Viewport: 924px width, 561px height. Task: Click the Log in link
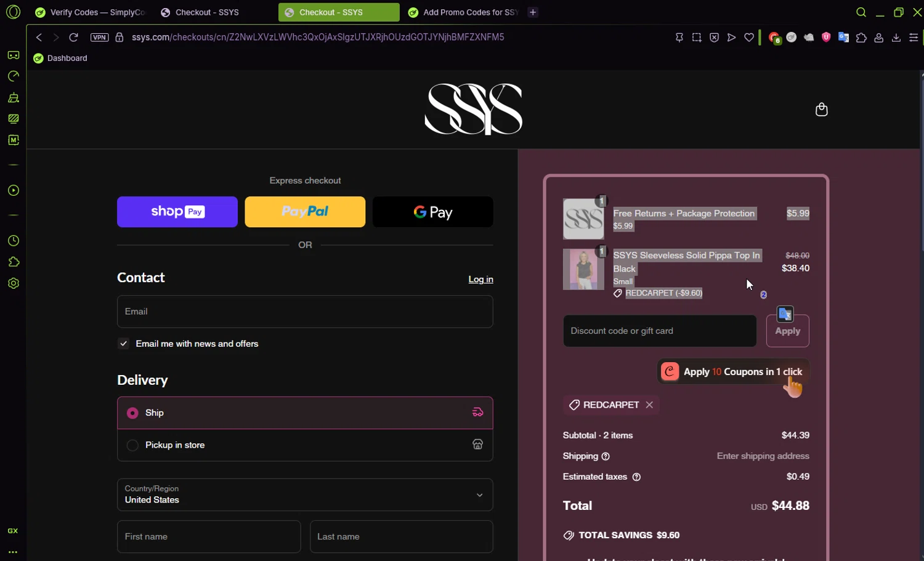click(480, 280)
